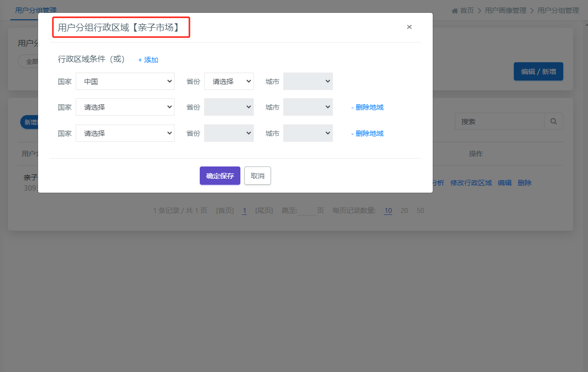Image resolution: width=588 pixels, height=372 pixels.
Task: Set records per page to 10
Action: click(x=388, y=210)
